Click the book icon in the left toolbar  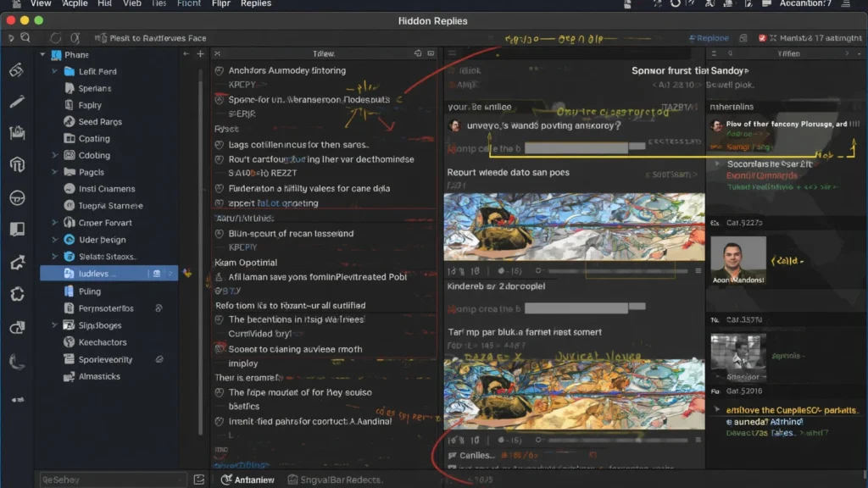click(17, 229)
